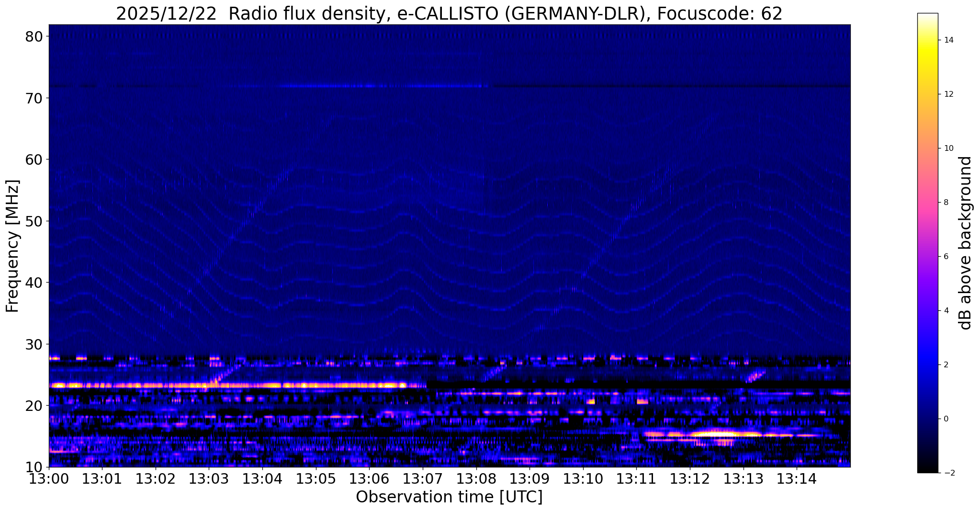
Task: Click the 13:07 time tick label
Action: click(423, 478)
